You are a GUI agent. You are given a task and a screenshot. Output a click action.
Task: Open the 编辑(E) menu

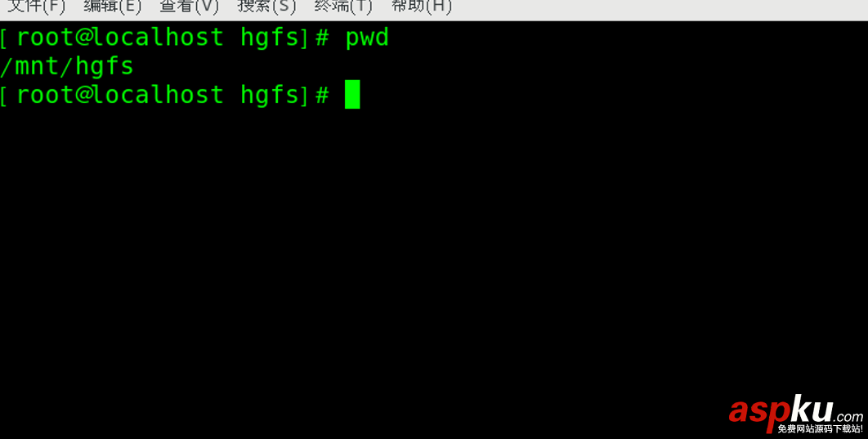[112, 7]
